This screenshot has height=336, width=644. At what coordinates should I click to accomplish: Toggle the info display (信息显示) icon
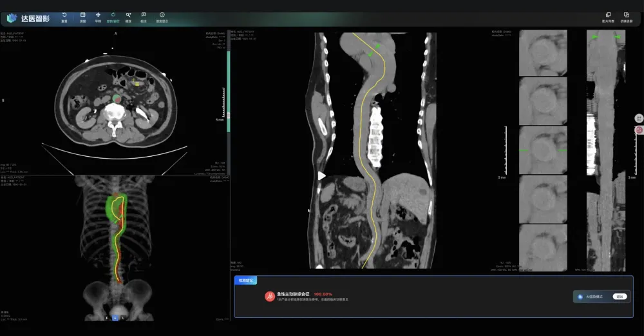(162, 17)
